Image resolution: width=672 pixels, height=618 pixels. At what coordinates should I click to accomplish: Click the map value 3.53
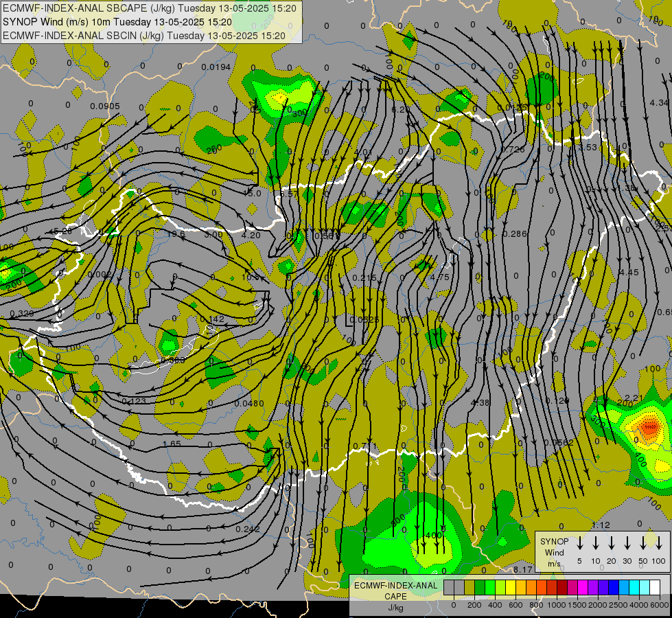pyautogui.click(x=588, y=147)
